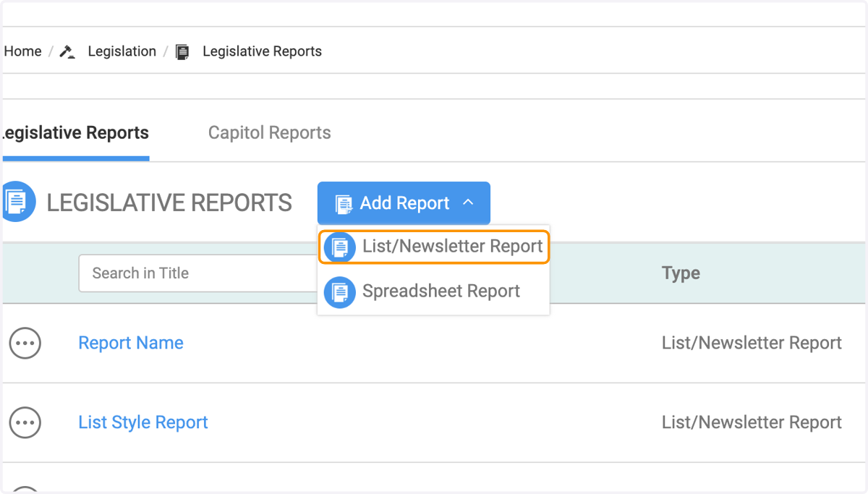Open options menu for List Style Report row
868x494 pixels.
pyautogui.click(x=25, y=422)
